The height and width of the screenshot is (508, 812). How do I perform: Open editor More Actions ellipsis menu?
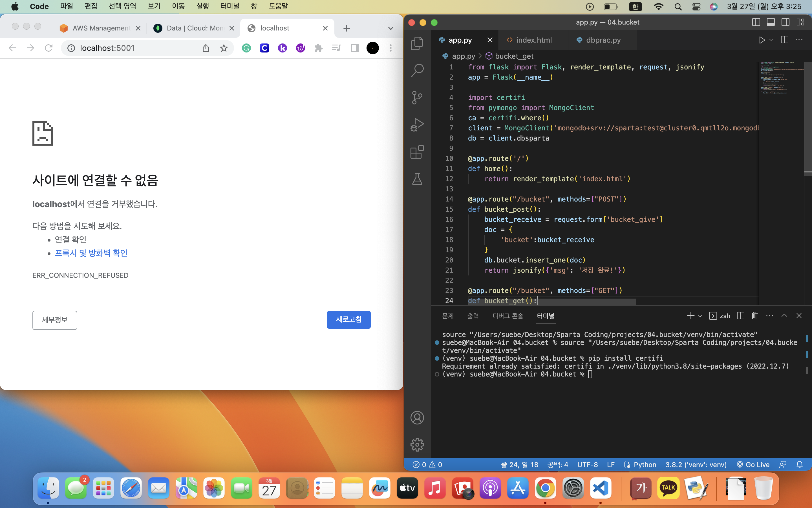pyautogui.click(x=799, y=40)
